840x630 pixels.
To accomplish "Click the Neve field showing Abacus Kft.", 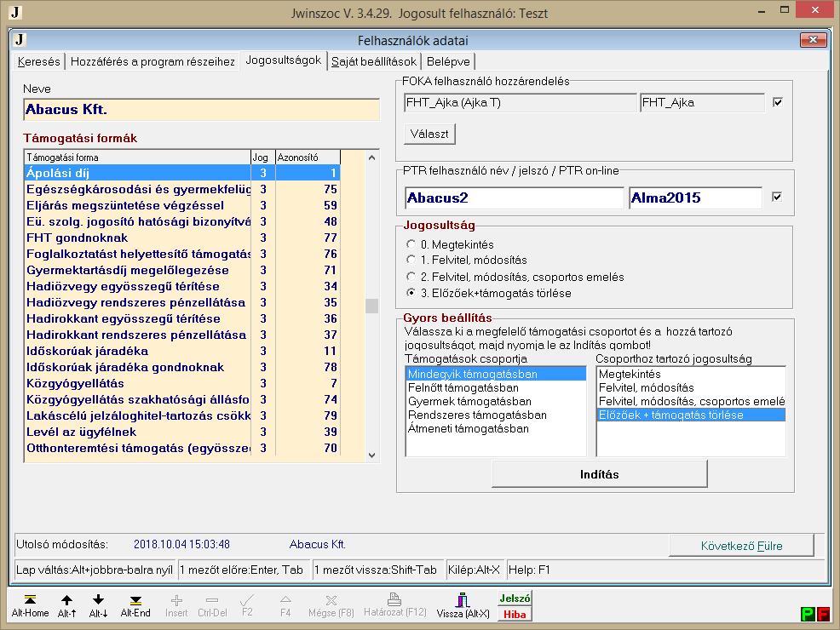I will (x=201, y=109).
